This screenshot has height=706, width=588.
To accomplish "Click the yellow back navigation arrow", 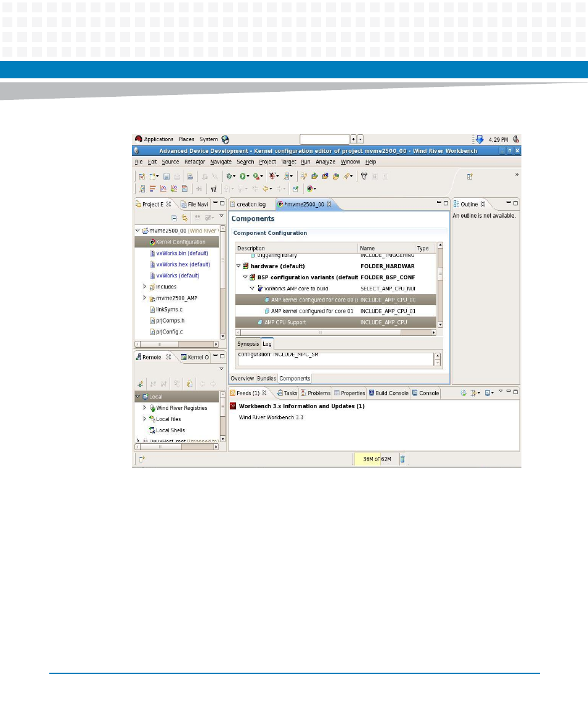I will [266, 189].
